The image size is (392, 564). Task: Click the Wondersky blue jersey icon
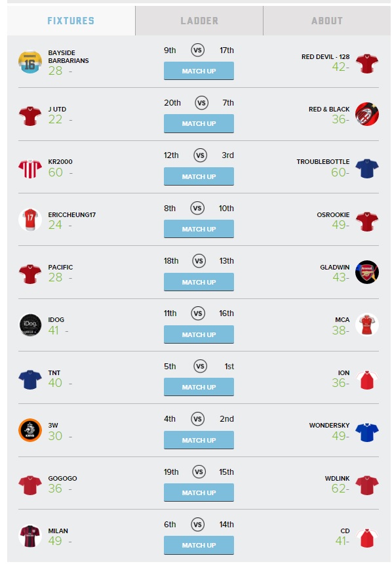367,432
